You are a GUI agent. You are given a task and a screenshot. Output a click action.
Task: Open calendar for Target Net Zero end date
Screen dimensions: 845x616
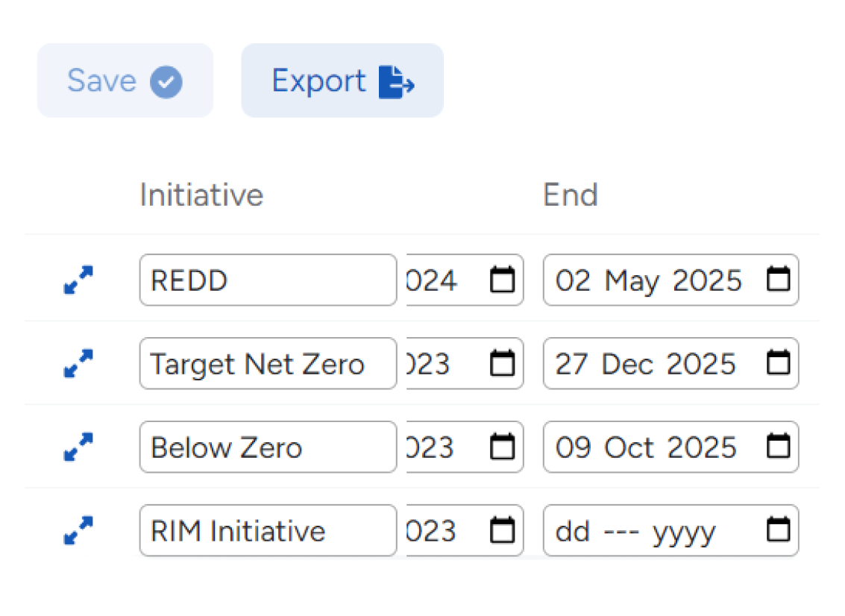pos(779,364)
